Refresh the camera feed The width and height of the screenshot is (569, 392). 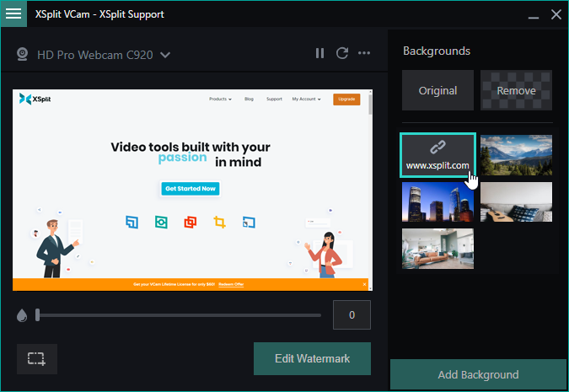tap(342, 53)
